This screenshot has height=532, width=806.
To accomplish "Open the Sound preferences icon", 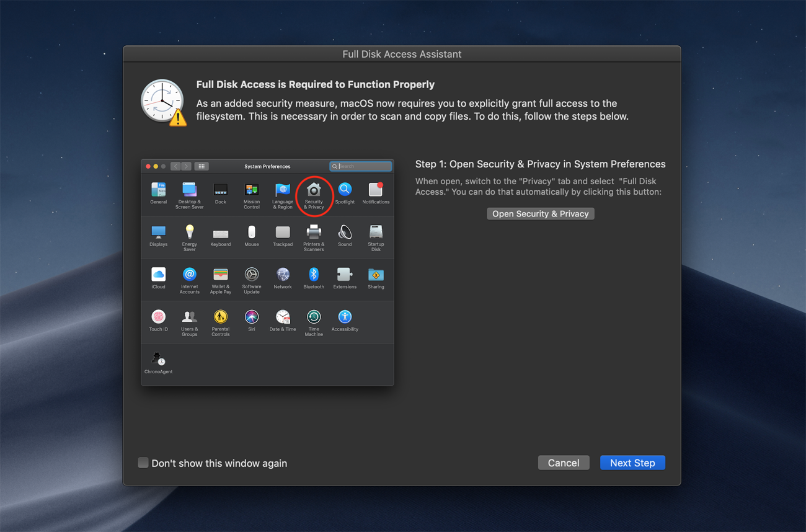I will 345,232.
